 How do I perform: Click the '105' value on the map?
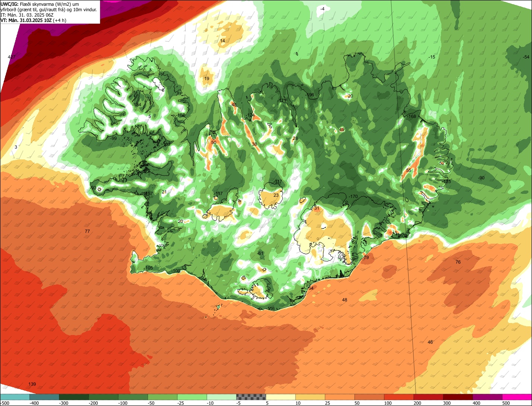(x=149, y=268)
